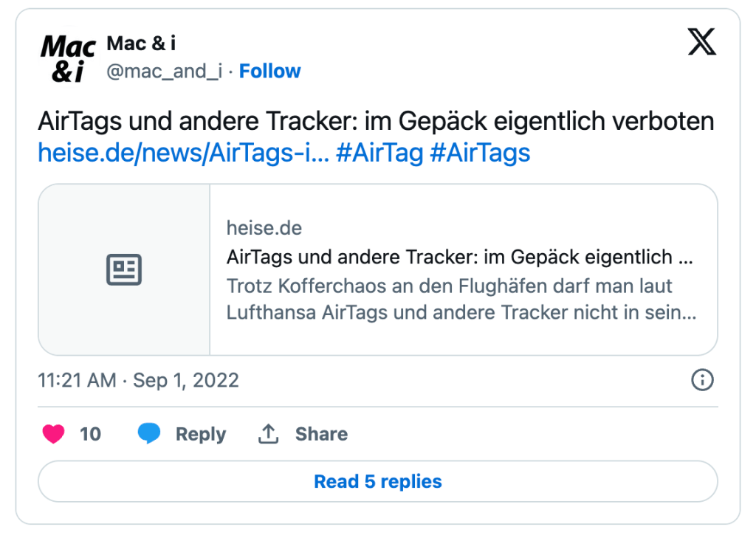Click the card description about Lufthansa
The height and width of the screenshot is (538, 756).
[x=461, y=298]
